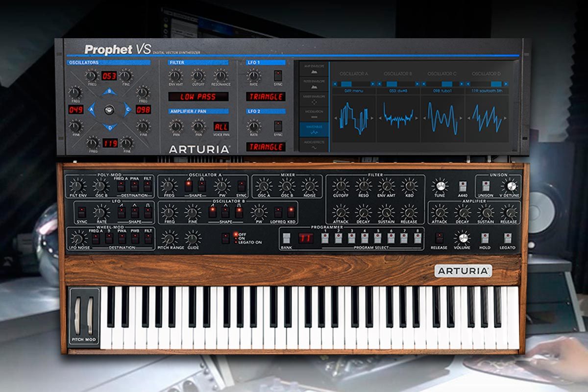Click the Glide knob

click(193, 238)
